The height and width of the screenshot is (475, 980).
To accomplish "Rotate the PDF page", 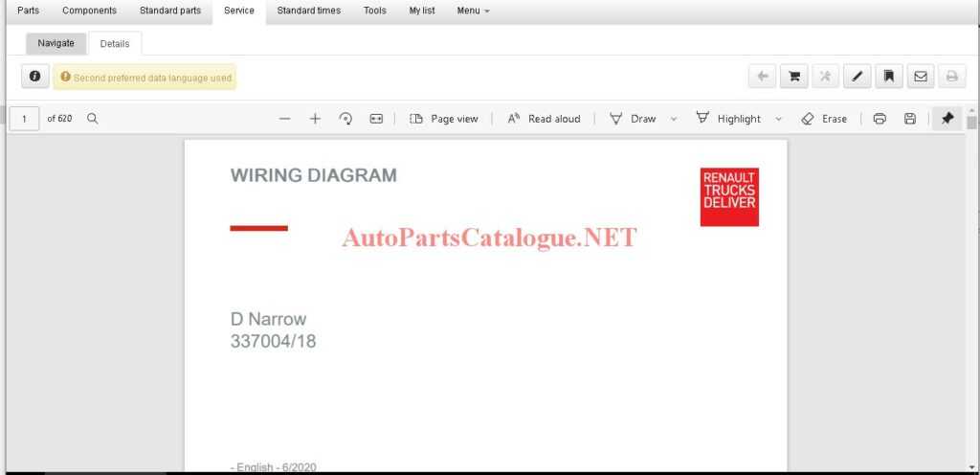I will tap(345, 119).
